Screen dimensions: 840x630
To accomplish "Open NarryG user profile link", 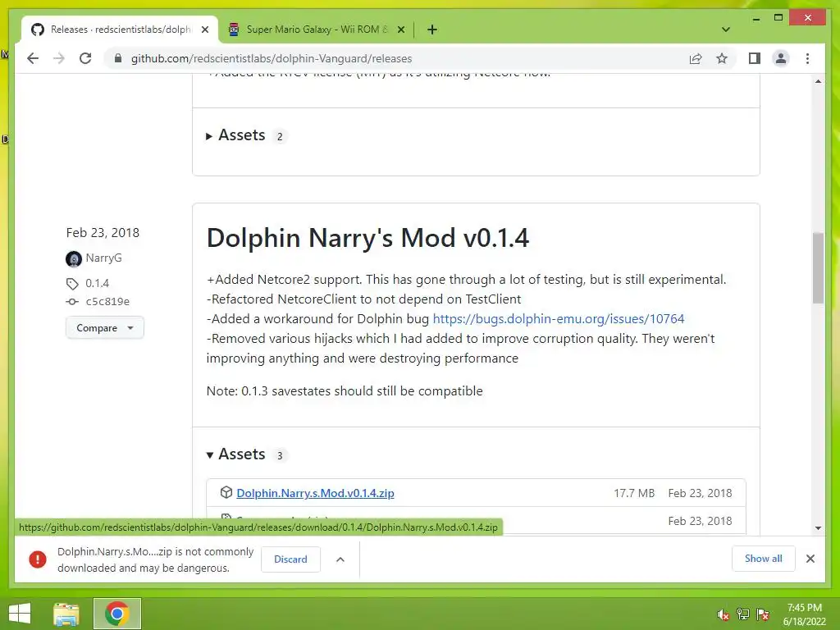I will tap(103, 258).
